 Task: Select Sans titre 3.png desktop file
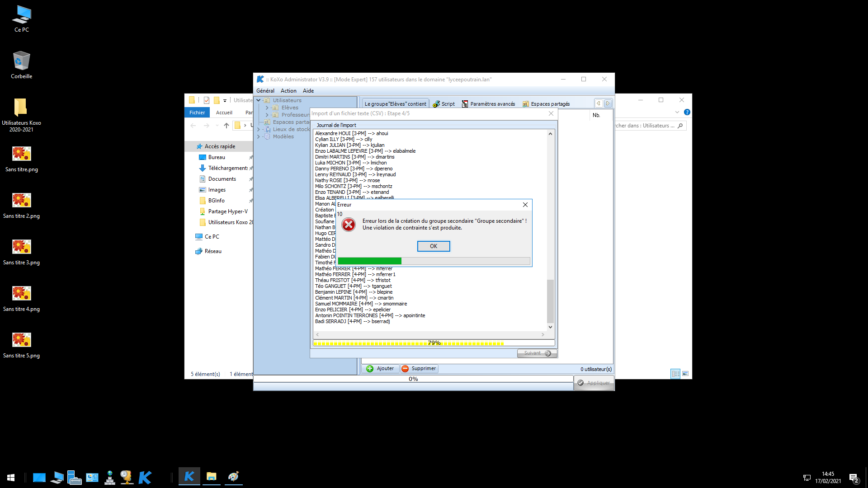coord(21,253)
